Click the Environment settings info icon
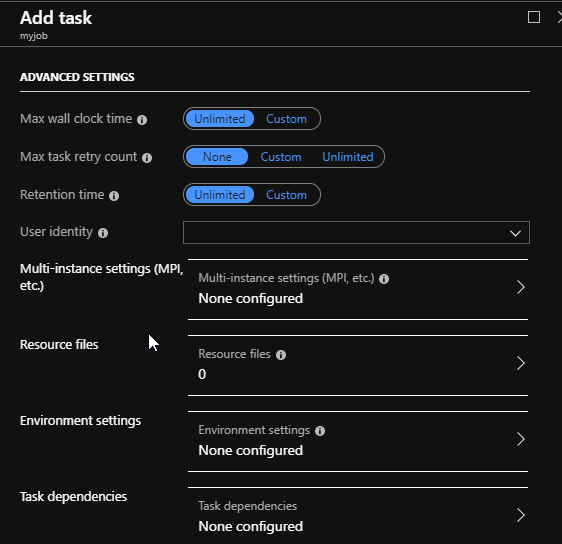Screen dimensions: 562x544 [x=320, y=431]
